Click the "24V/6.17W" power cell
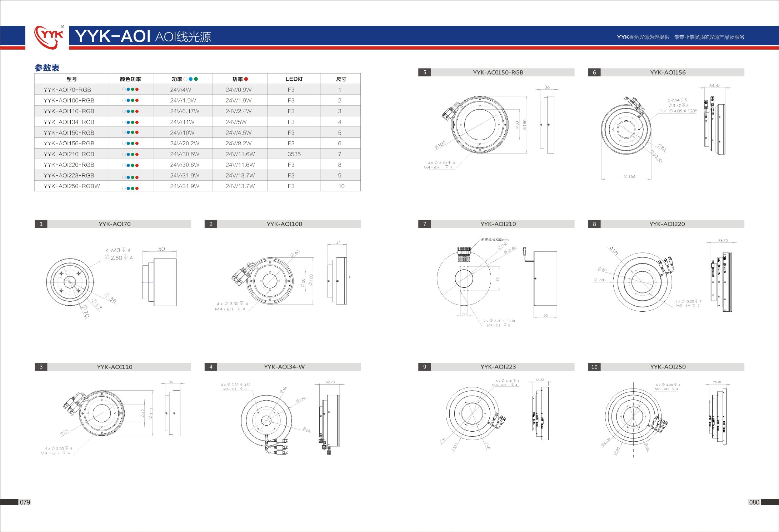Image resolution: width=779 pixels, height=532 pixels. 185,111
